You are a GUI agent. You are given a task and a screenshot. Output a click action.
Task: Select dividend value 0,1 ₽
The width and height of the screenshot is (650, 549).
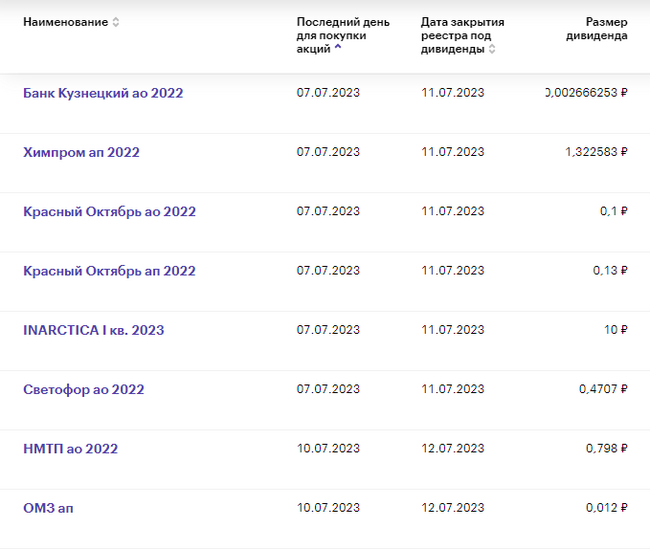(x=614, y=211)
